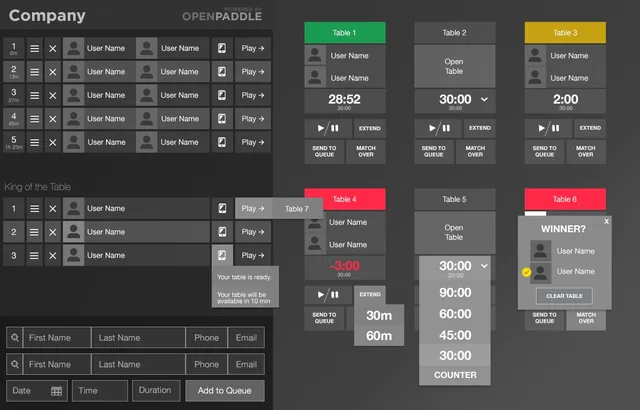Click Play button on queue row 1
The width and height of the screenshot is (640, 410).
pos(253,49)
